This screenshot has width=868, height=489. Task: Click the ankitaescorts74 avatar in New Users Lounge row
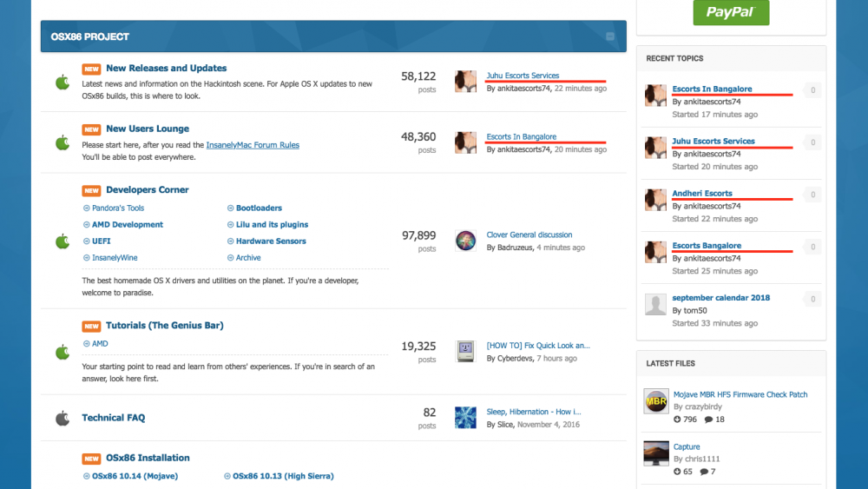(465, 142)
